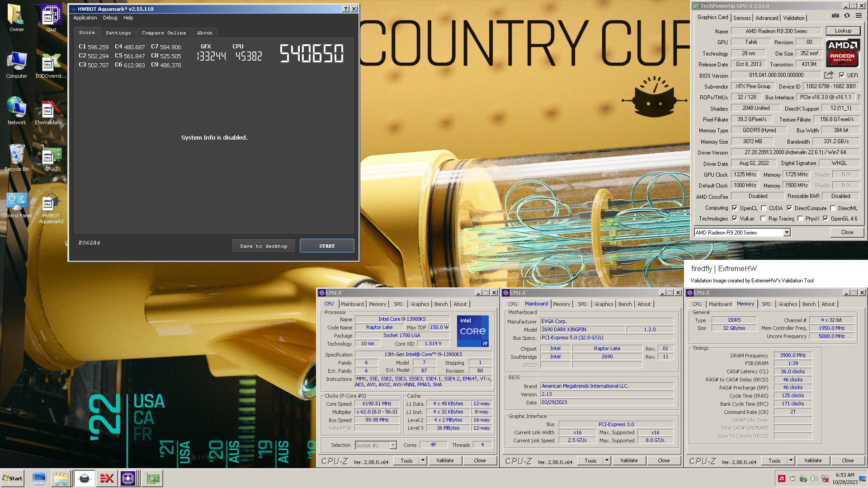Switch to the Compare Online tab

click(x=164, y=33)
